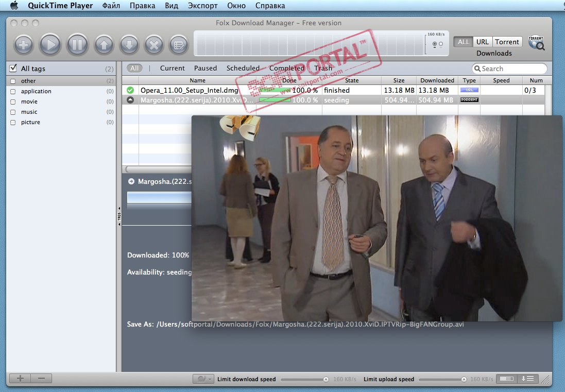Open the Torrent search globe icon
The width and height of the screenshot is (565, 392).
(x=536, y=43)
